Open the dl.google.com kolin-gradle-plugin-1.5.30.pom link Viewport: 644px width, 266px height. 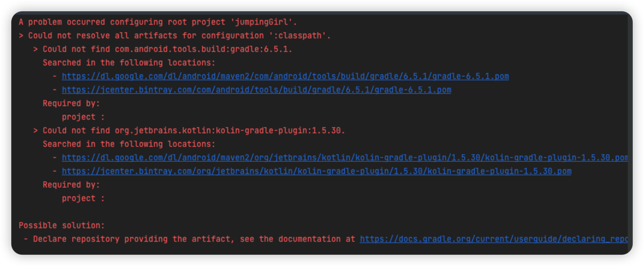pos(344,157)
